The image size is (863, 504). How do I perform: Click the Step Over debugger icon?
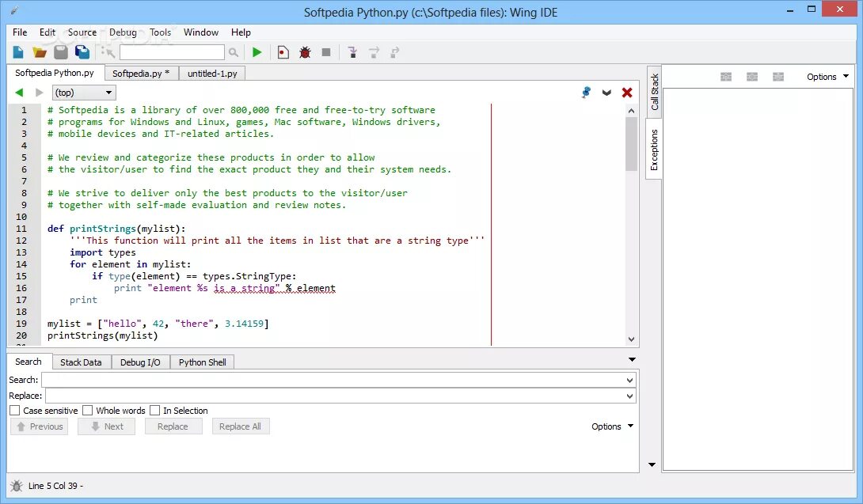pos(374,52)
